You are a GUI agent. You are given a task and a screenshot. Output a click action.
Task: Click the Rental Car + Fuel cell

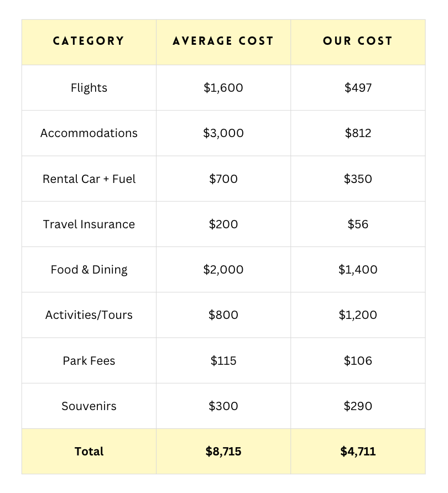coord(88,179)
